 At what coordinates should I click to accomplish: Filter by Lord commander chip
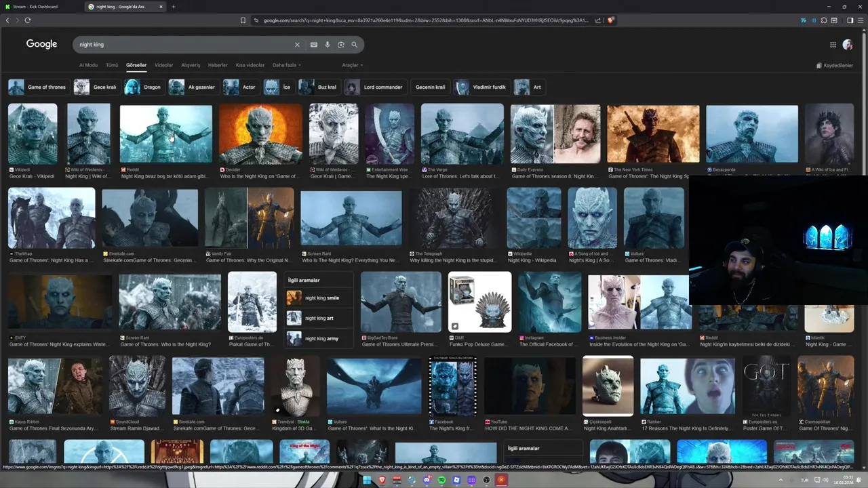coord(376,87)
